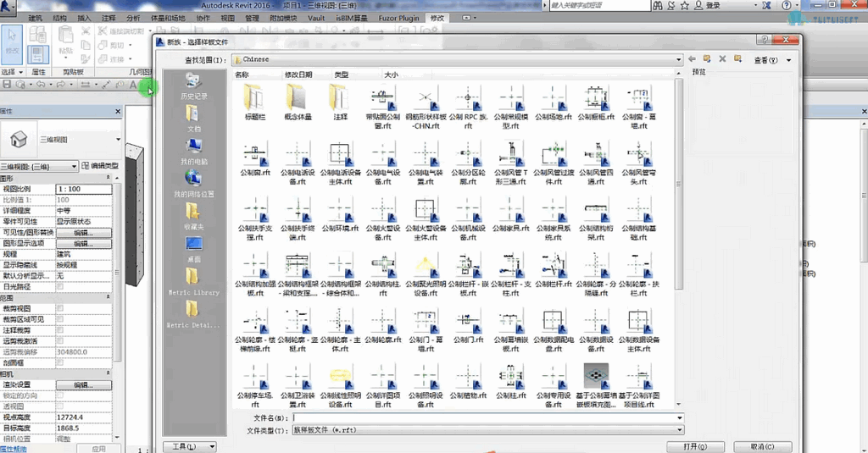The width and height of the screenshot is (868, 453).
Task: Click the delete X icon in dialog toolbar
Action: (722, 58)
